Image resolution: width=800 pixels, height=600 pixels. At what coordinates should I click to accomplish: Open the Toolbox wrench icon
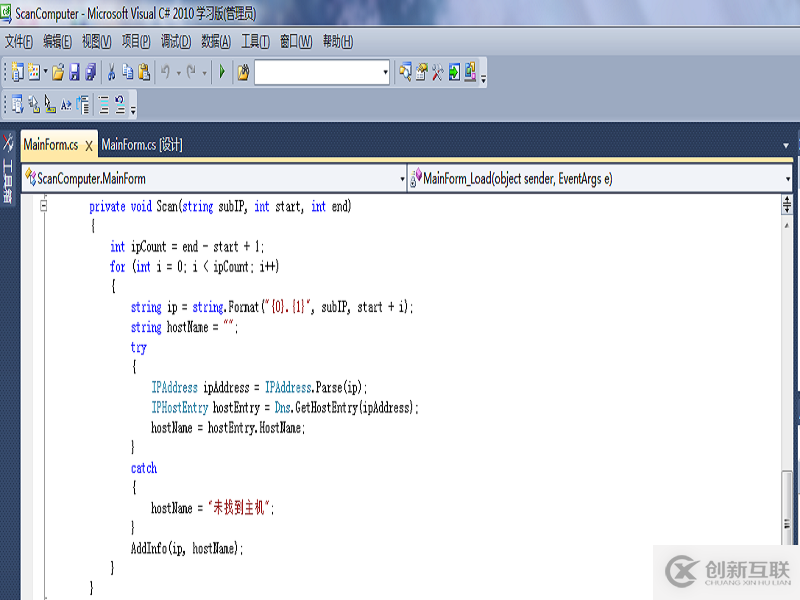pyautogui.click(x=437, y=72)
